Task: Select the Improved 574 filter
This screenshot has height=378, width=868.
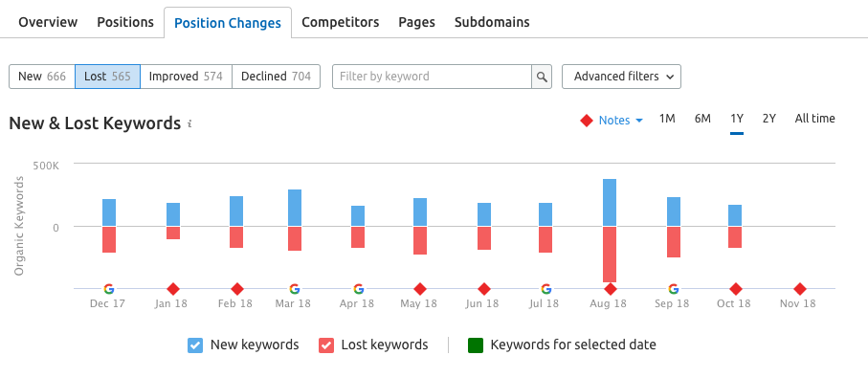Action: coord(186,77)
